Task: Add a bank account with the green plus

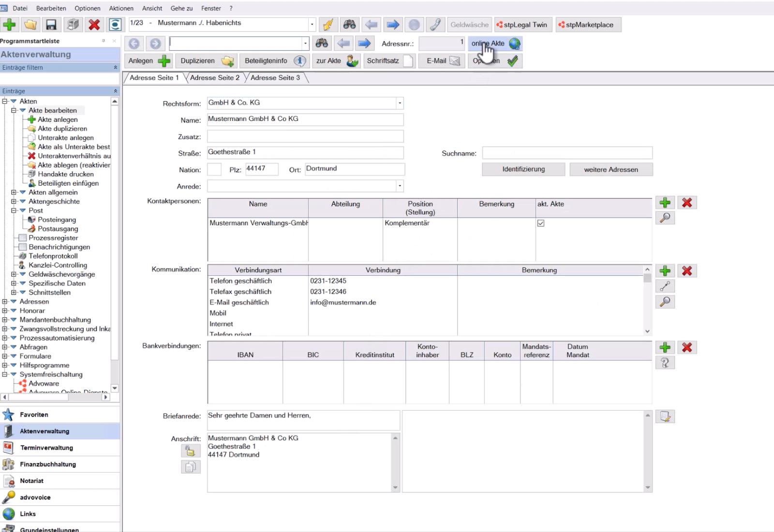Action: 665,347
